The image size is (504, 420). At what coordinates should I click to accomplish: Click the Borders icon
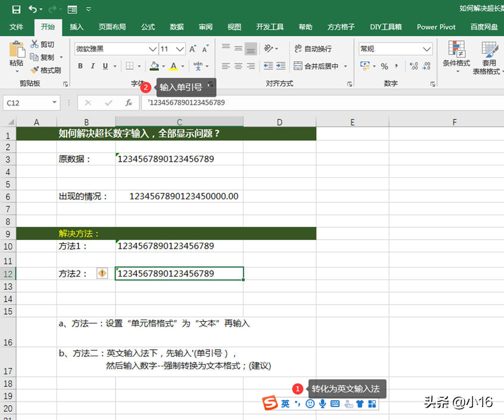(x=130, y=66)
